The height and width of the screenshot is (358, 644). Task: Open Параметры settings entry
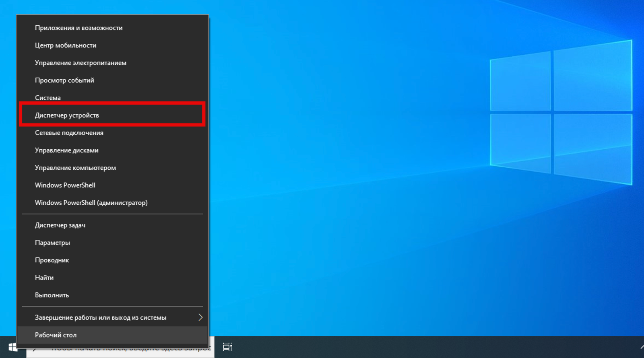point(112,243)
